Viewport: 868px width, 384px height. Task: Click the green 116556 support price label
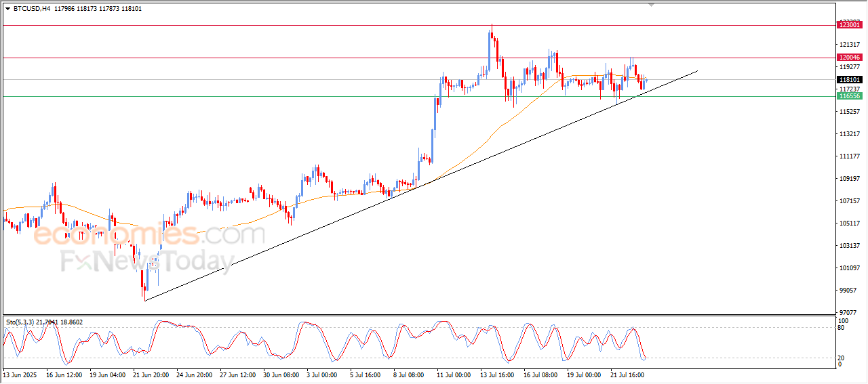850,96
